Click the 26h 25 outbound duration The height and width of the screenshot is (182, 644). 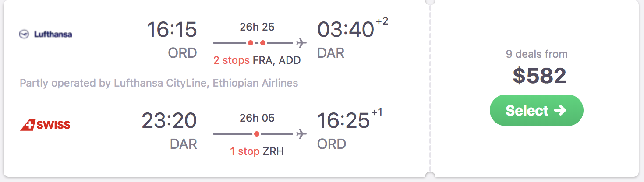pos(257,27)
